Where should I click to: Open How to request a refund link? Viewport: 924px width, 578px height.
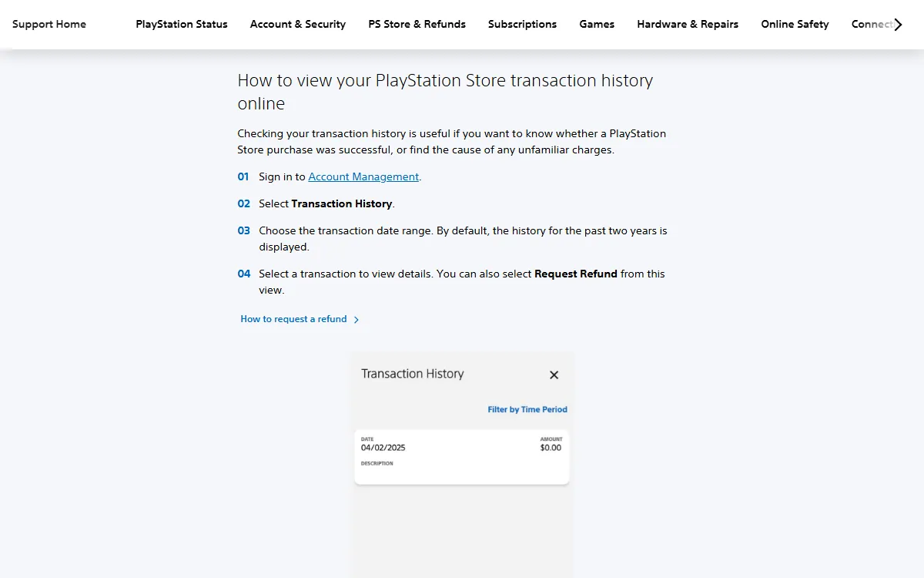293,319
